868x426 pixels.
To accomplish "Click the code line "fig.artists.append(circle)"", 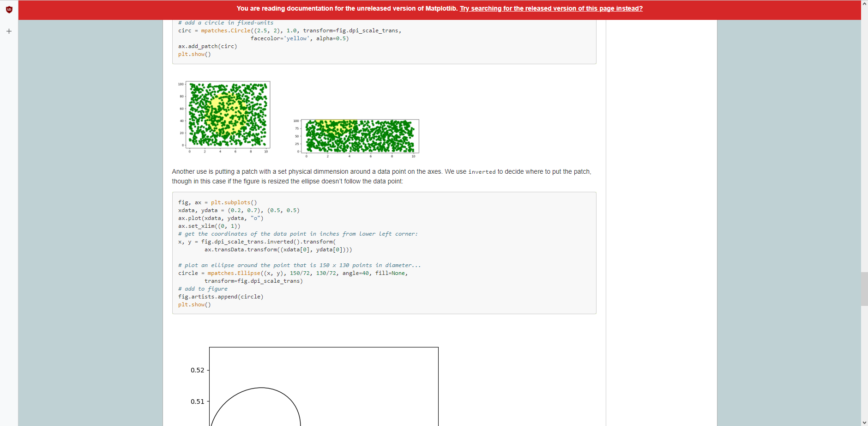I will point(221,297).
